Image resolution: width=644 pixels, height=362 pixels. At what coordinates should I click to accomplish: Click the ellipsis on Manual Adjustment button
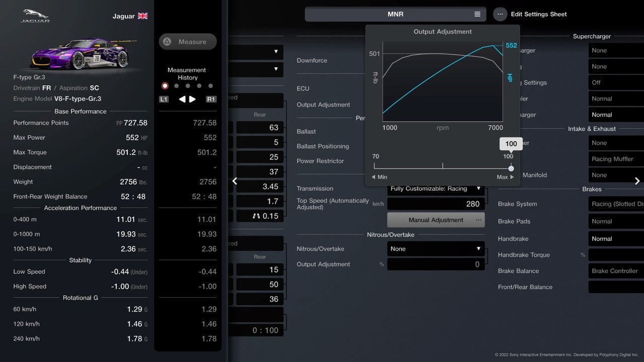pos(478,220)
